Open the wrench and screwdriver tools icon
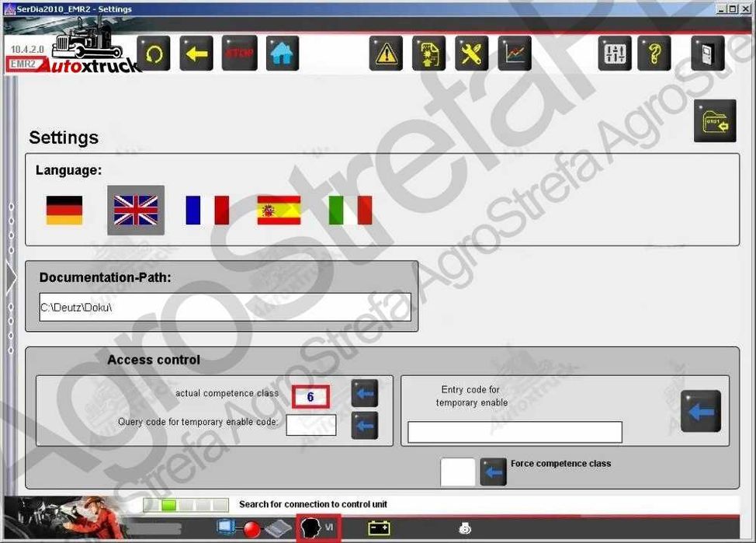The width and height of the screenshot is (756, 543). click(x=472, y=54)
